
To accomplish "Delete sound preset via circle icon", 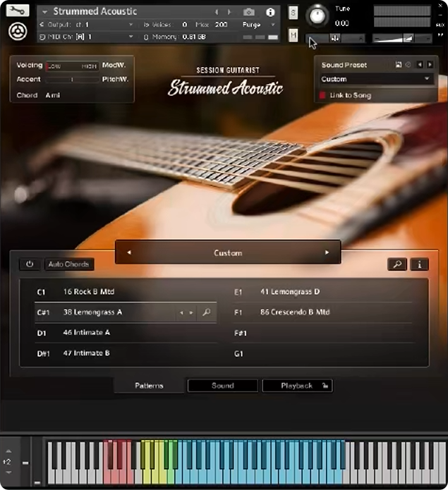I will pos(408,65).
